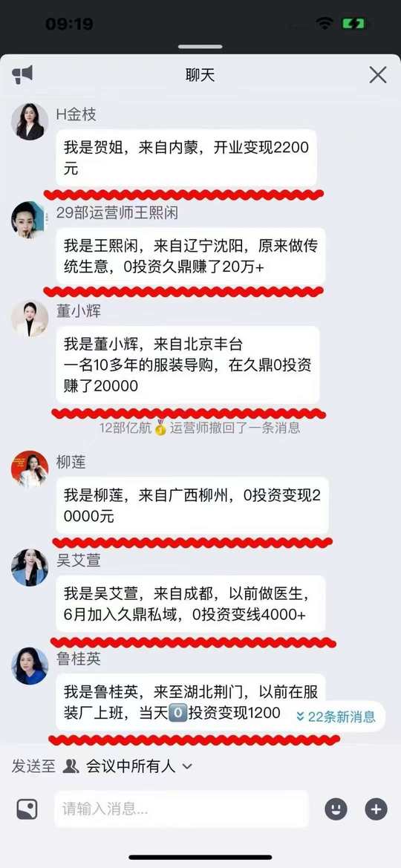Open the sticker image icon beside input

pos(27,809)
